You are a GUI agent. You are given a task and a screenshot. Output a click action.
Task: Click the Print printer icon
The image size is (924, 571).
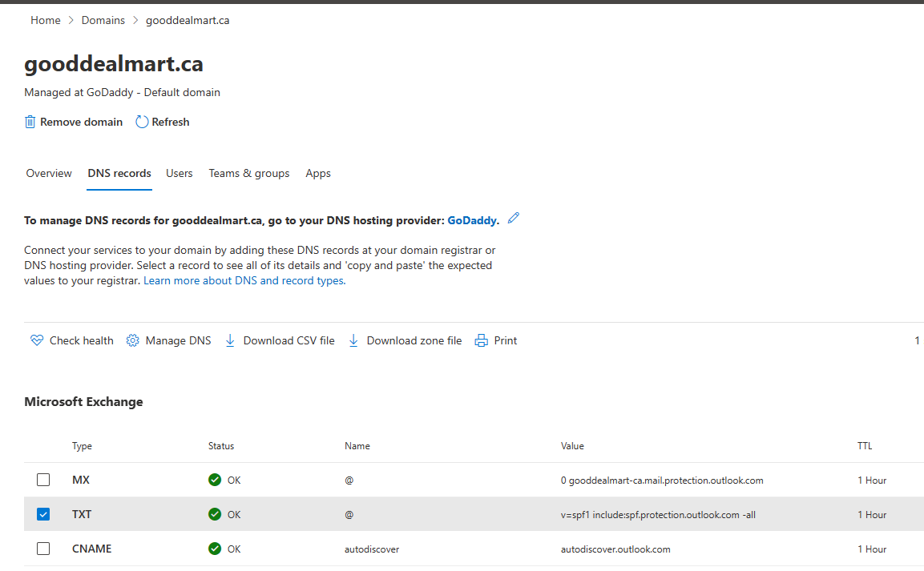[x=481, y=340]
